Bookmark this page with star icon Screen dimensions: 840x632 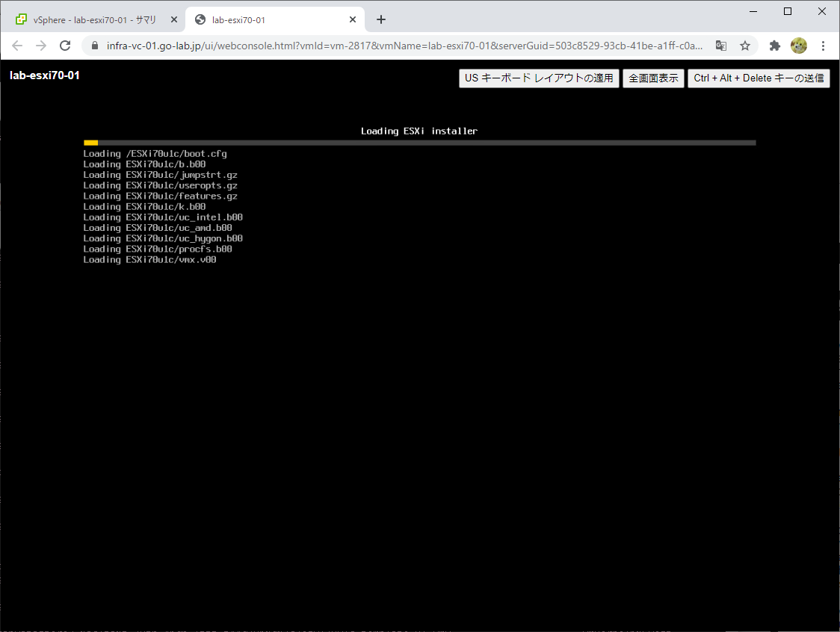pos(745,46)
